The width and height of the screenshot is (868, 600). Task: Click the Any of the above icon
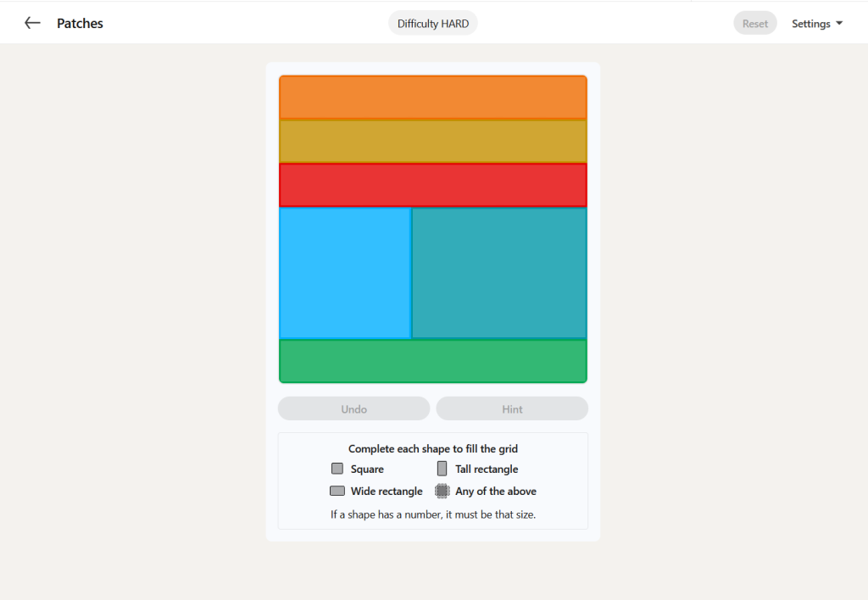(x=442, y=491)
